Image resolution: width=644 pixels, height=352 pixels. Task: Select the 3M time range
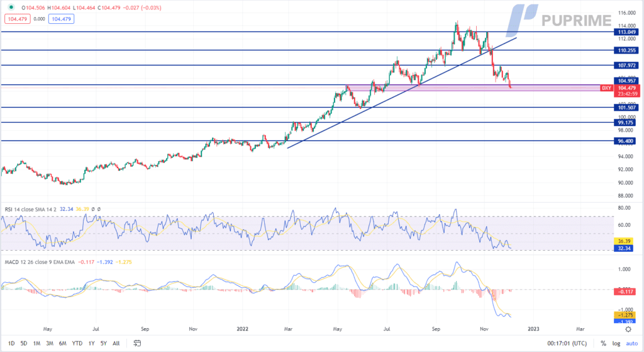pos(50,343)
